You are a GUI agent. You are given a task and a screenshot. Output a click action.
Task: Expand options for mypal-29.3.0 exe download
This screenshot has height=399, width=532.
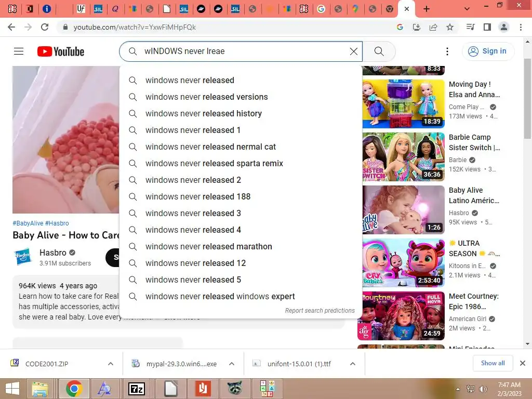point(232,364)
